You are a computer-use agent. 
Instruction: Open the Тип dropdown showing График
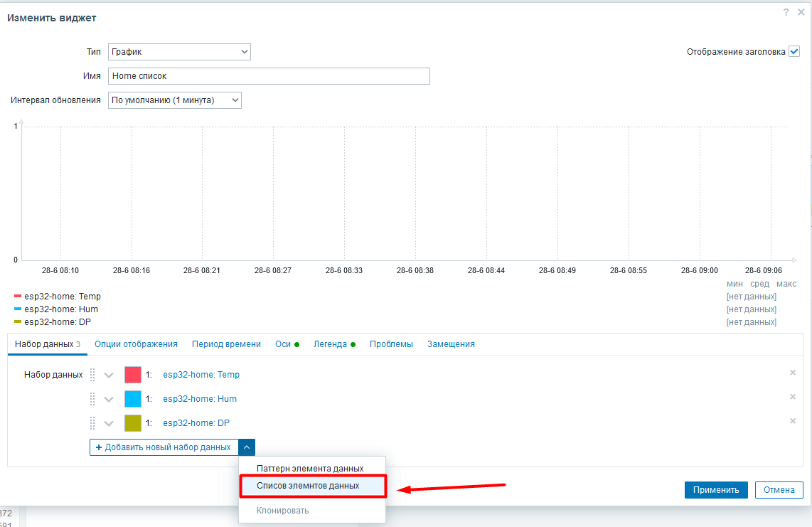[179, 52]
